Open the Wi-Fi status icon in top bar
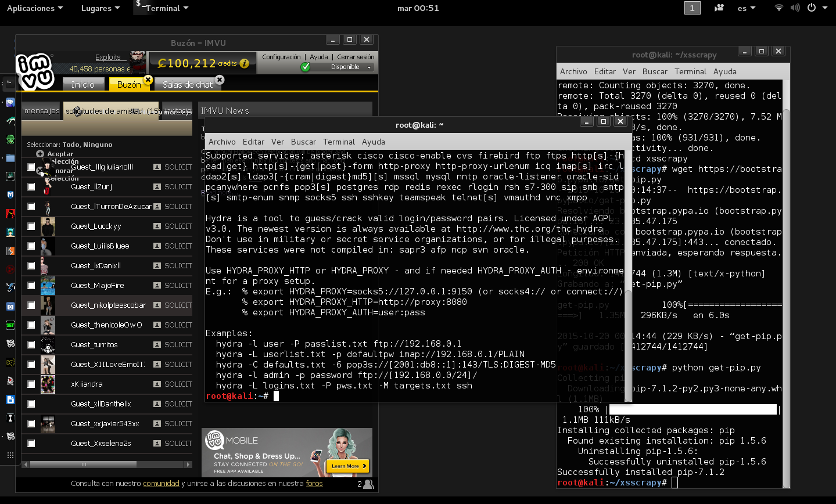This screenshot has height=504, width=836. (x=779, y=8)
